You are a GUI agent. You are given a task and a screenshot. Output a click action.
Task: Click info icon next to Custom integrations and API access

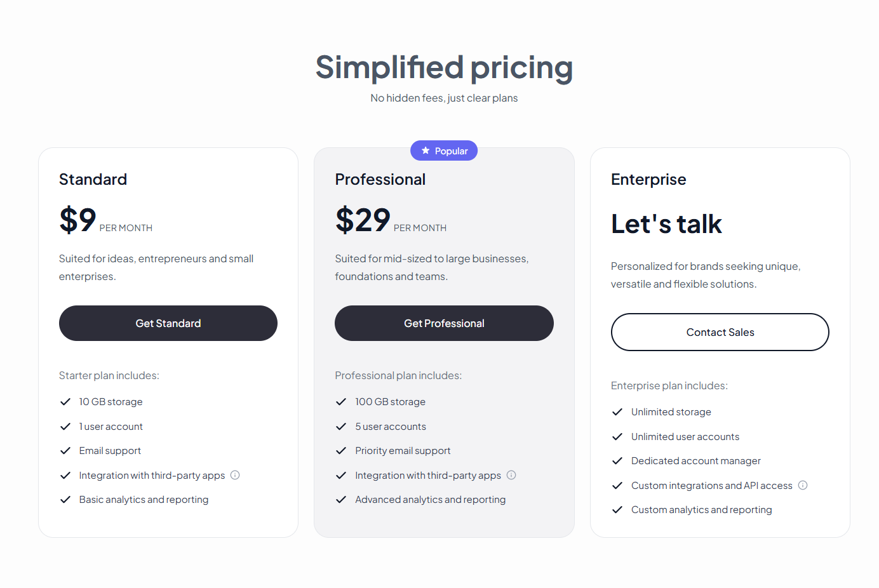803,485
